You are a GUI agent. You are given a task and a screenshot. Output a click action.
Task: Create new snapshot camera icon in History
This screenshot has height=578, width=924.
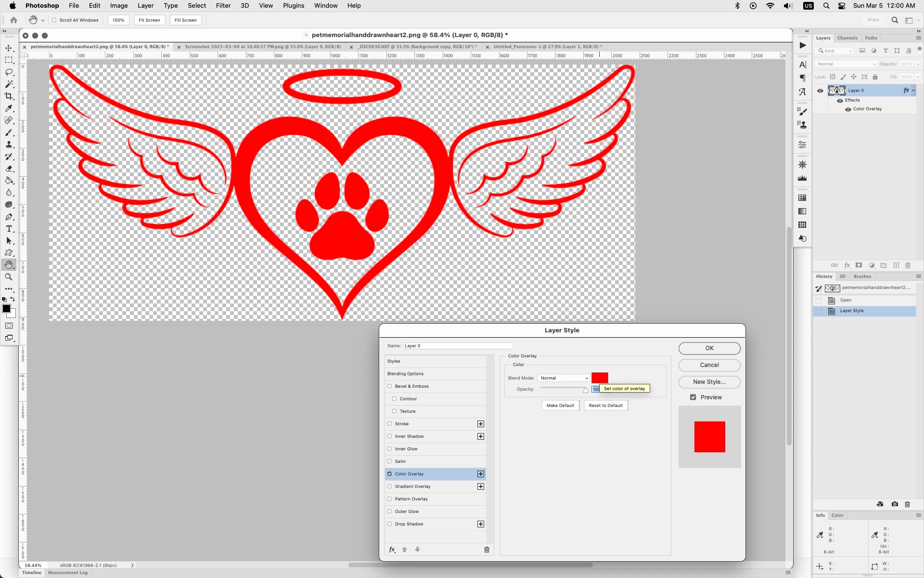pos(895,504)
